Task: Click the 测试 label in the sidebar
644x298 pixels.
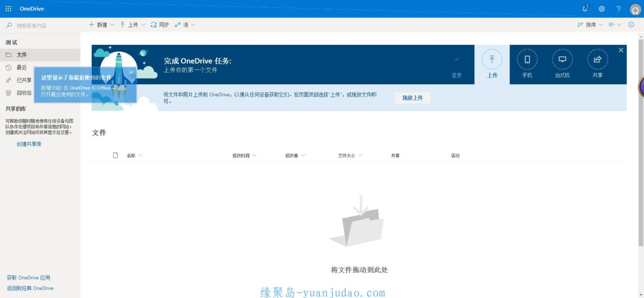Action: point(11,42)
